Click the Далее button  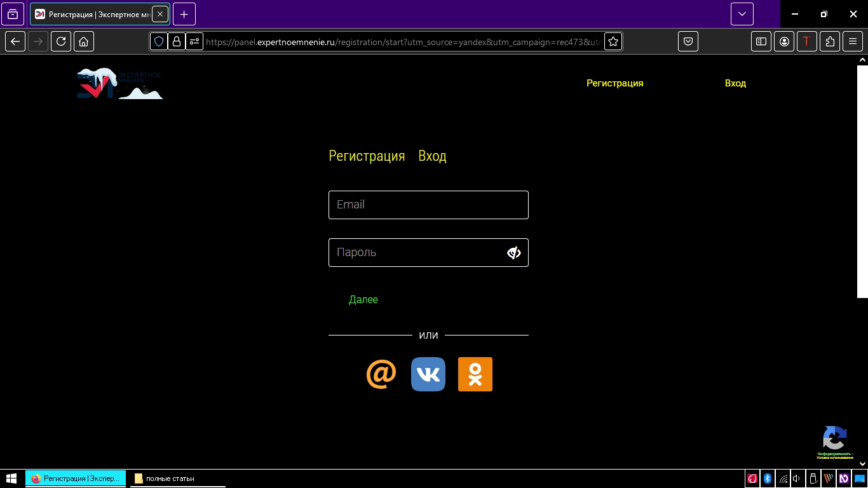pyautogui.click(x=363, y=299)
